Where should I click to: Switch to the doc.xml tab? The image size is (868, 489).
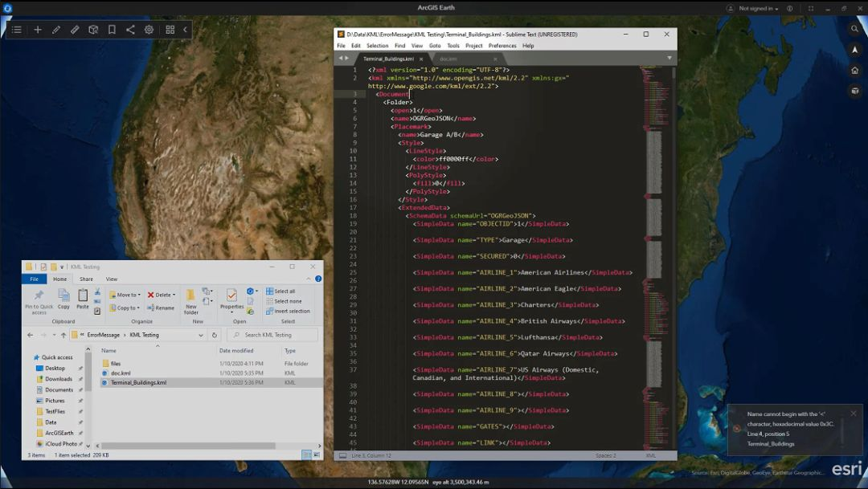coord(448,59)
